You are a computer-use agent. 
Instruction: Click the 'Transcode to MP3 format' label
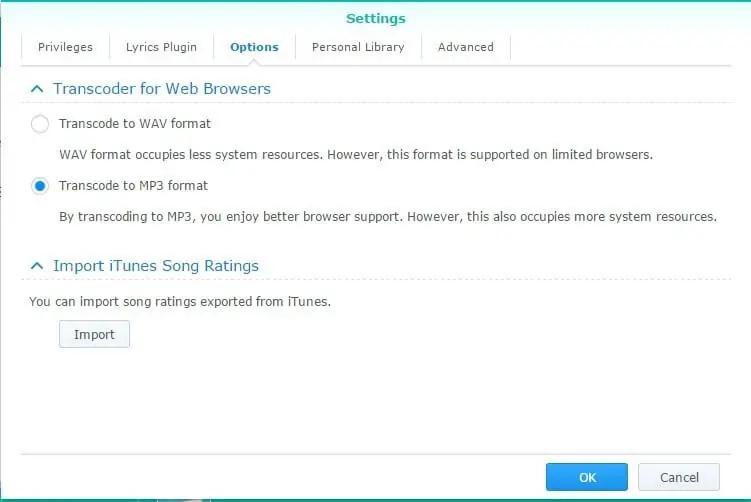tap(133, 186)
